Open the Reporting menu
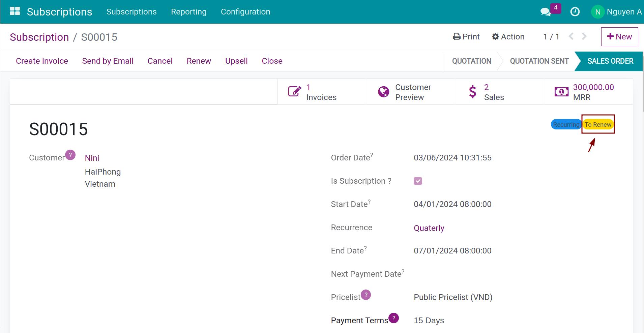 (x=189, y=12)
